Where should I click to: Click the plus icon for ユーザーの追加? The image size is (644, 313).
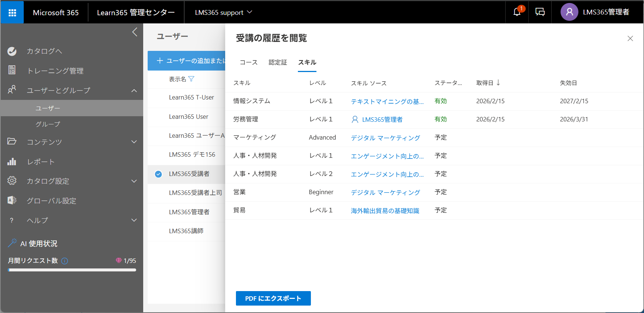(160, 61)
